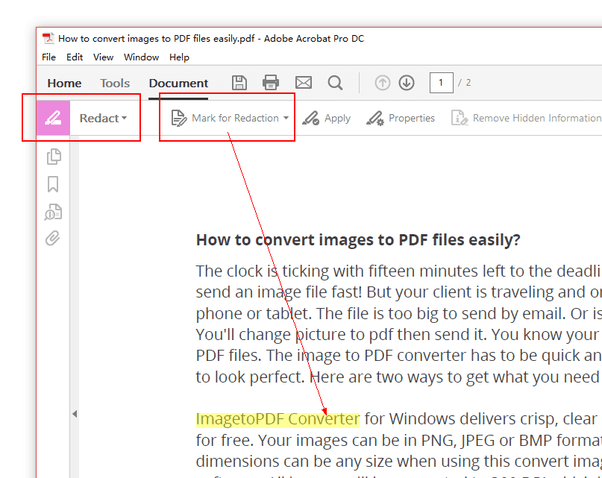Viewport: 602px width, 478px height.
Task: Open the View menu
Action: 103,57
